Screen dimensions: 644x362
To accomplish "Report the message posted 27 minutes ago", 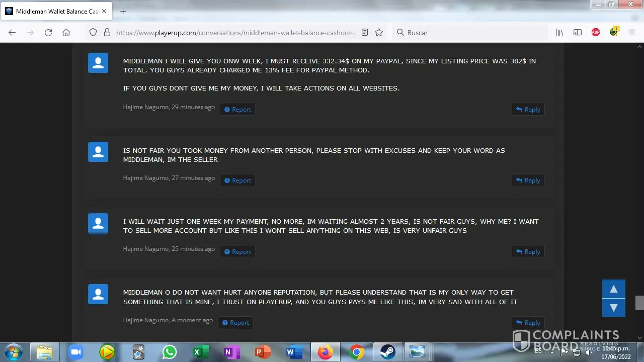I will point(237,180).
